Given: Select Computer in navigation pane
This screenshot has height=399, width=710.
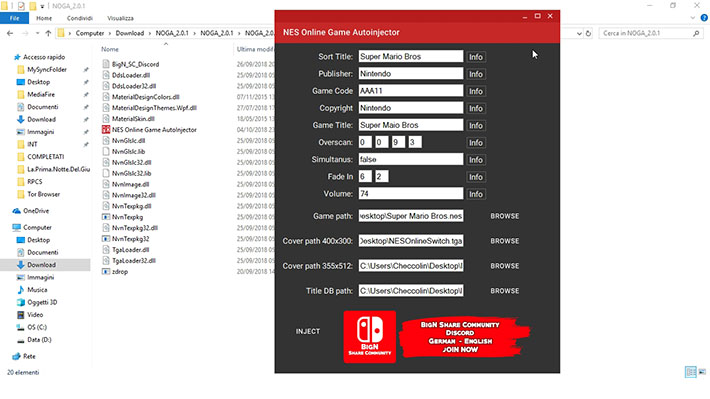Looking at the screenshot, I should [37, 227].
